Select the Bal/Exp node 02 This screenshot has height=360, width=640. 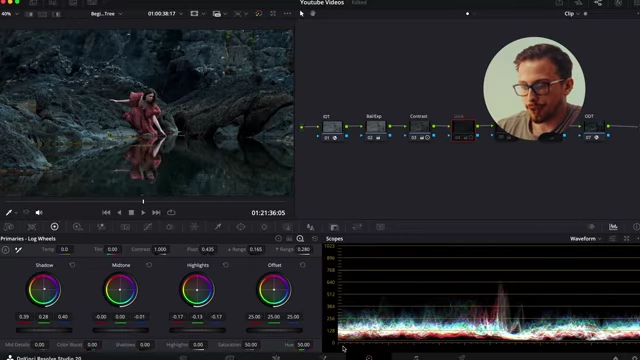coord(376,127)
